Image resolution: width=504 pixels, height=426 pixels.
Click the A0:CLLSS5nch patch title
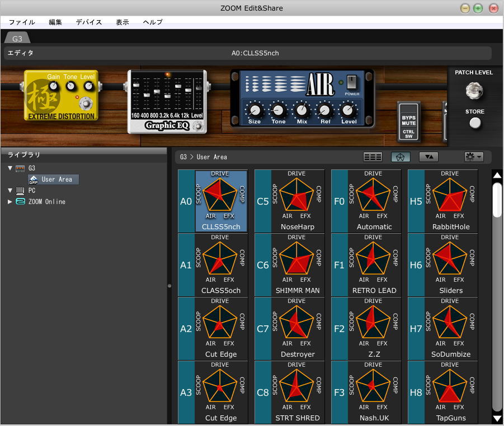pyautogui.click(x=255, y=53)
